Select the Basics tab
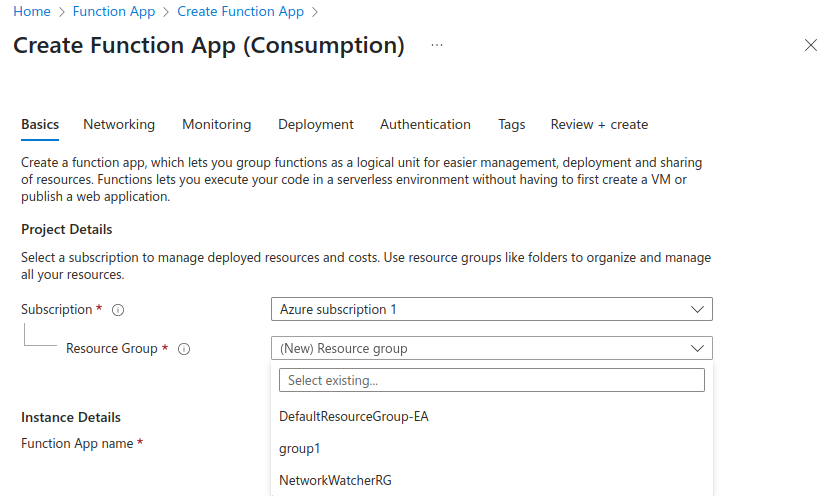 pos(40,125)
